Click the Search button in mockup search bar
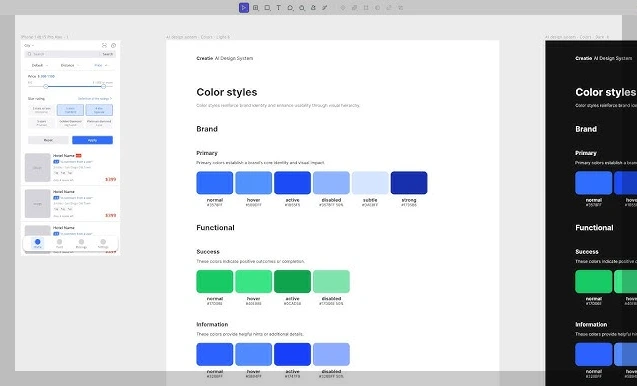 (x=108, y=54)
